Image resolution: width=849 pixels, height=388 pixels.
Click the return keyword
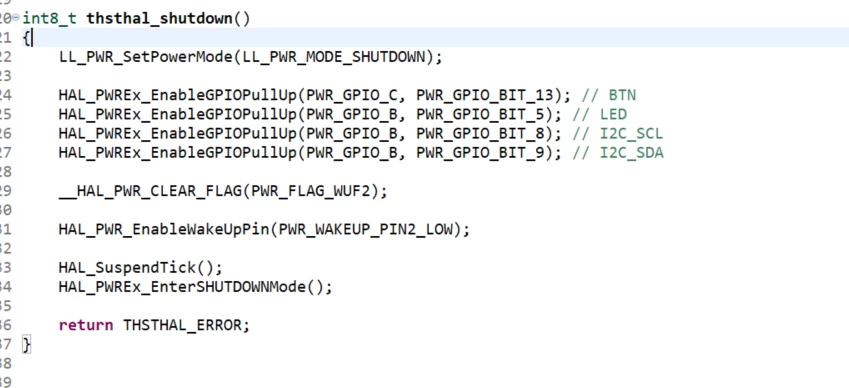[86, 325]
